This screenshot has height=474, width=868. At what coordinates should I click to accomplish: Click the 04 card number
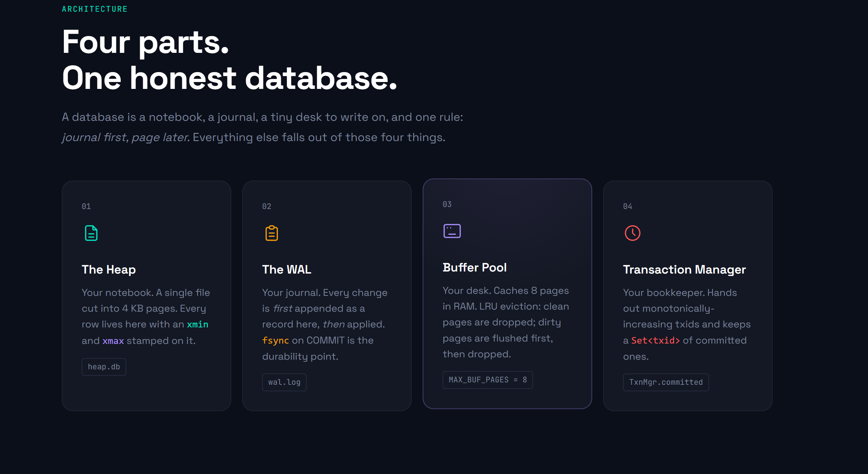click(628, 207)
